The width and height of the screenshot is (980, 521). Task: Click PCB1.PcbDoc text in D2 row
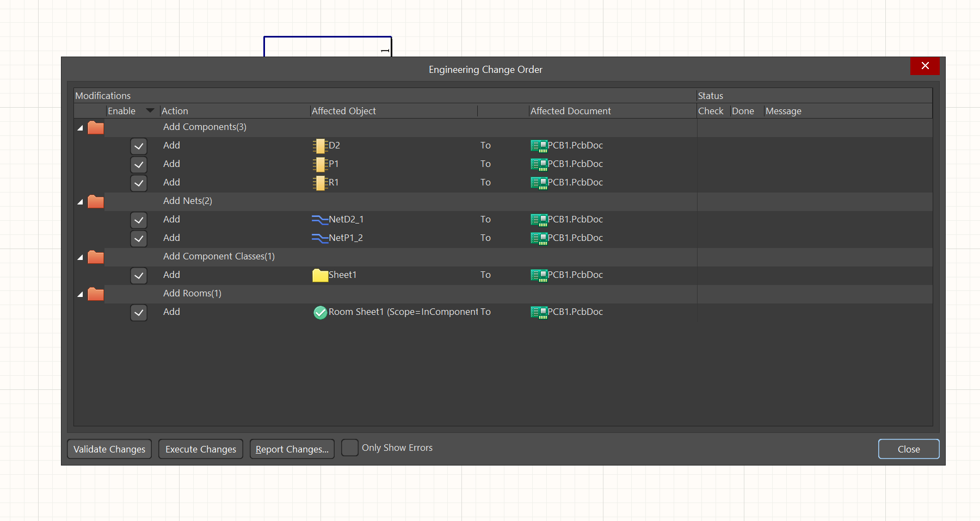click(x=575, y=145)
